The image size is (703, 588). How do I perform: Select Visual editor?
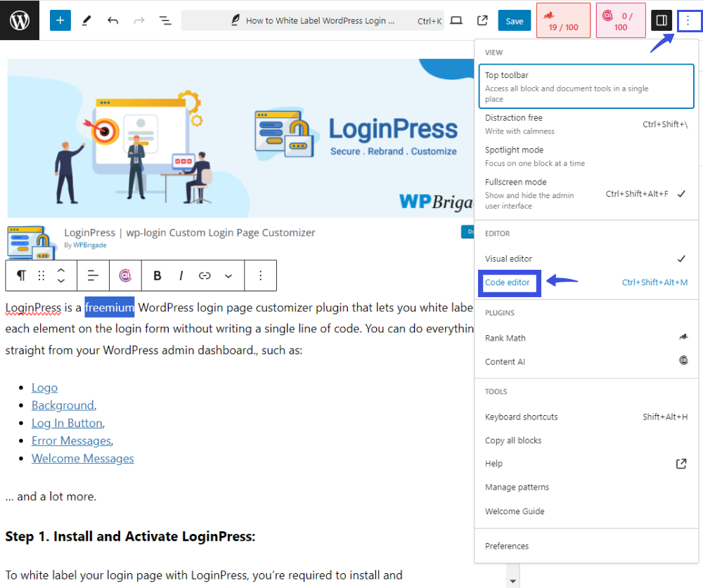pos(586,259)
